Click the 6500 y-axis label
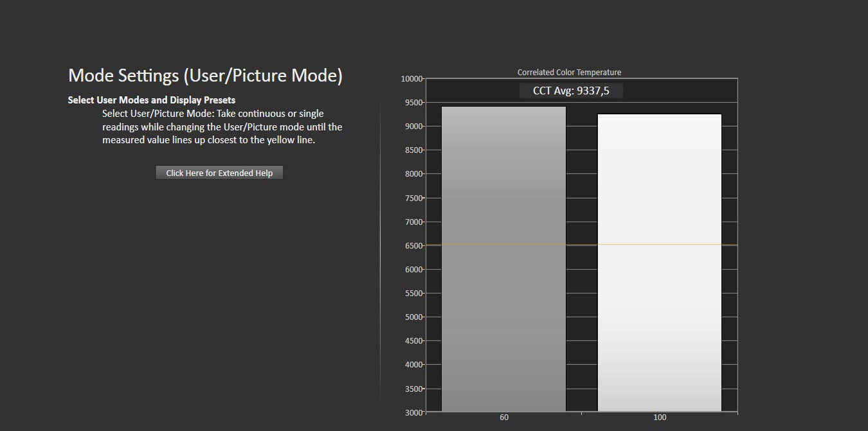This screenshot has width=868, height=431. click(x=412, y=245)
